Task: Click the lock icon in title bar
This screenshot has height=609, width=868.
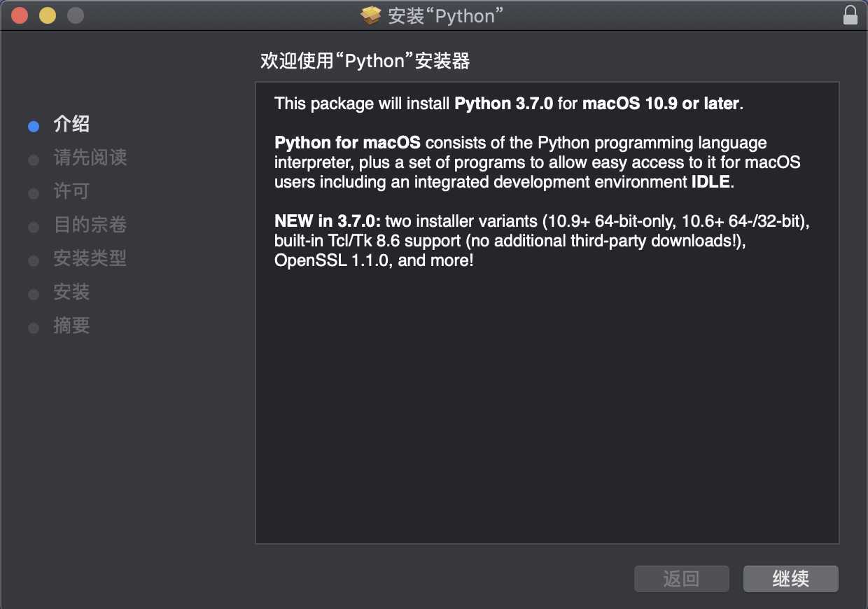Action: [850, 15]
